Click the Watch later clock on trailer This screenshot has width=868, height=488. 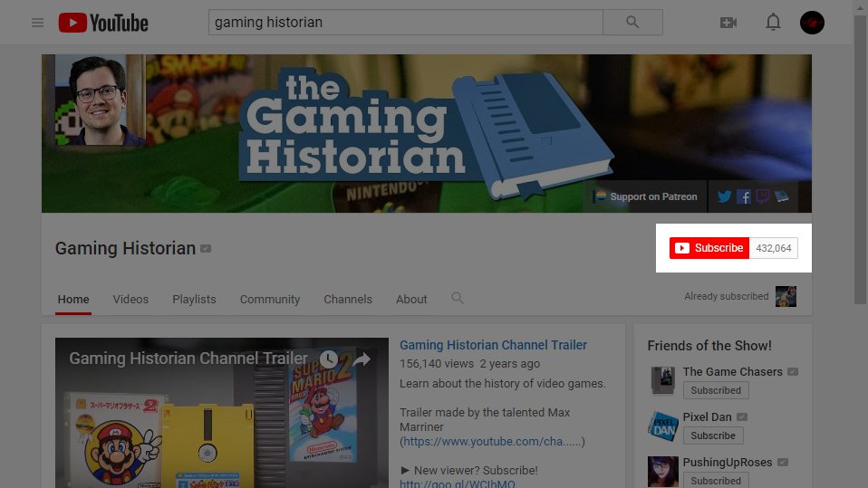tap(329, 359)
